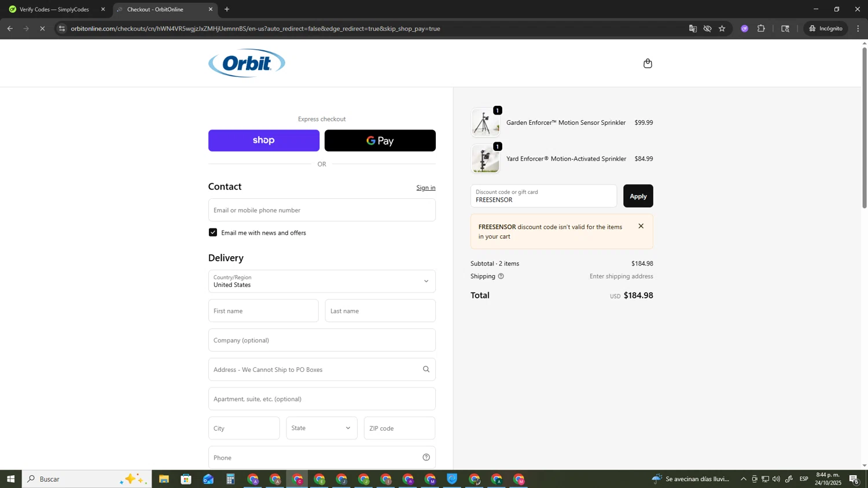Open the Google Translate icon in address bar
Screen dimensions: 868x488
tap(693, 28)
